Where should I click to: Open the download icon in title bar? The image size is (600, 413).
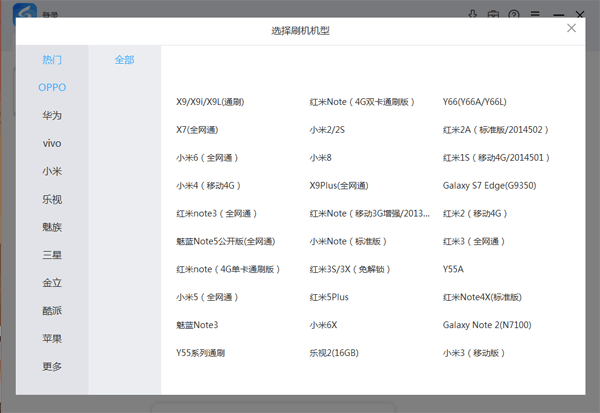[x=473, y=15]
